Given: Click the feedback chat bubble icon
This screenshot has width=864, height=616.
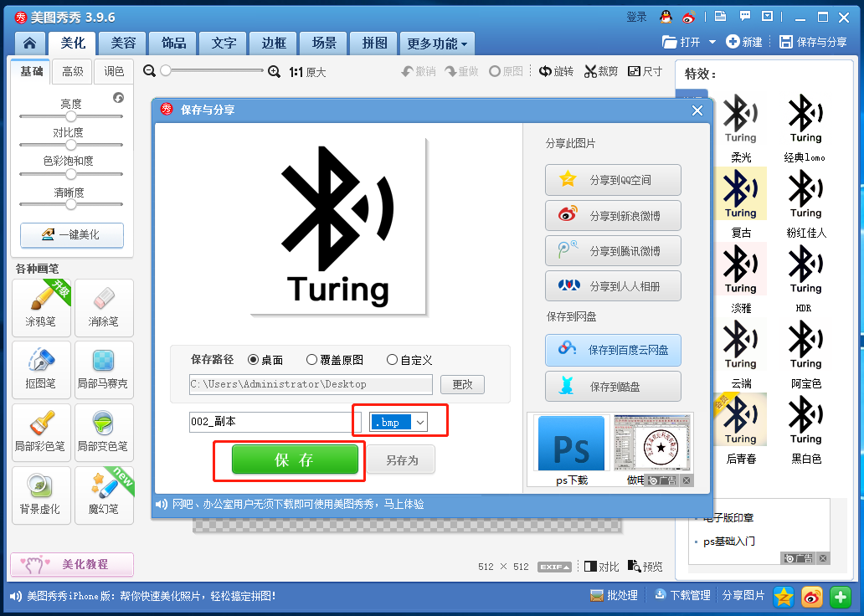Looking at the screenshot, I should (745, 17).
